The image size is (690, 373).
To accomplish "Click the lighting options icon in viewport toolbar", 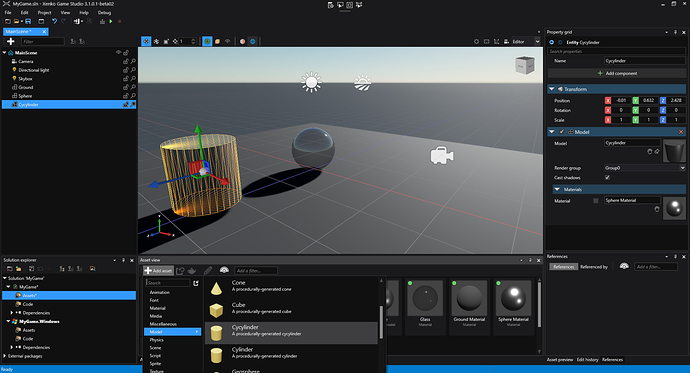I will coord(253,41).
